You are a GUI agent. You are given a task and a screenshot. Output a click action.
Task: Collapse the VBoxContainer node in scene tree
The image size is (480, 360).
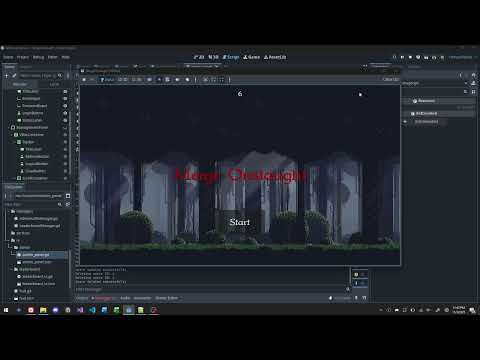point(10,135)
